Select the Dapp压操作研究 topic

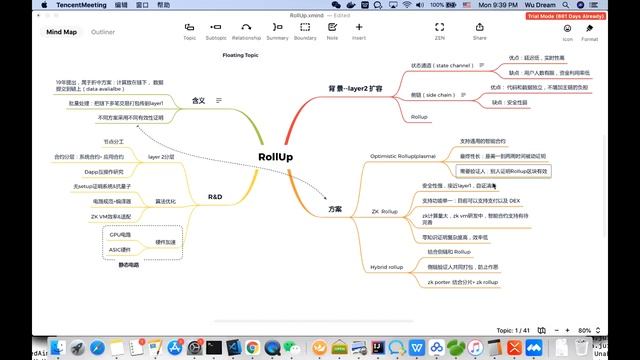click(104, 172)
